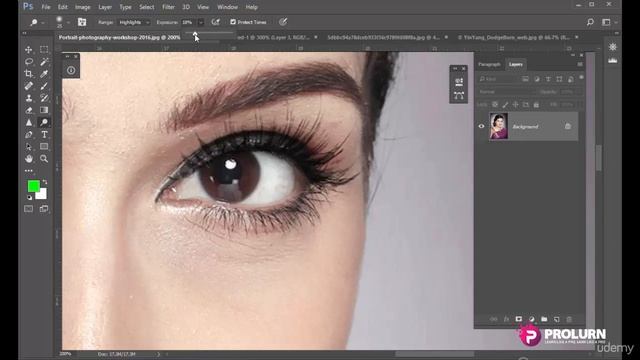Open the brush settings panel toggle
The width and height of the screenshot is (640, 360).
click(82, 22)
